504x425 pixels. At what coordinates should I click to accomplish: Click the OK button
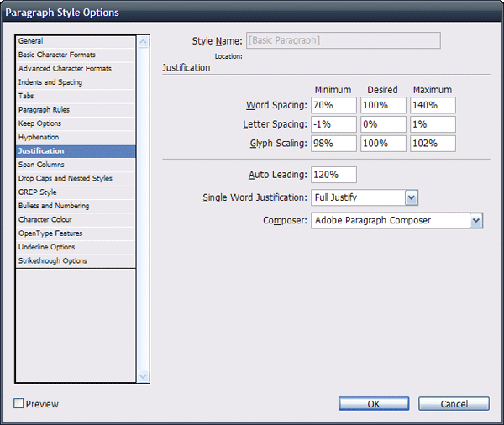(x=374, y=404)
